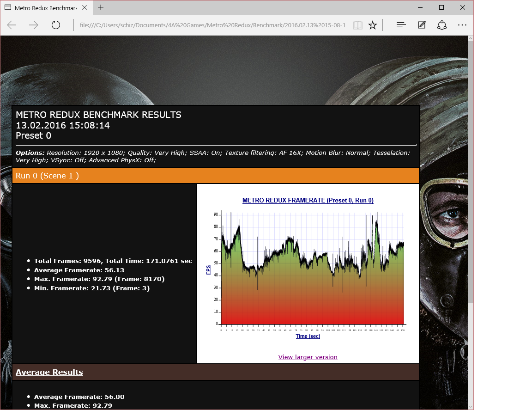This screenshot has height=410, width=532.
Task: Click the address bar file URL
Action: pyautogui.click(x=212, y=25)
